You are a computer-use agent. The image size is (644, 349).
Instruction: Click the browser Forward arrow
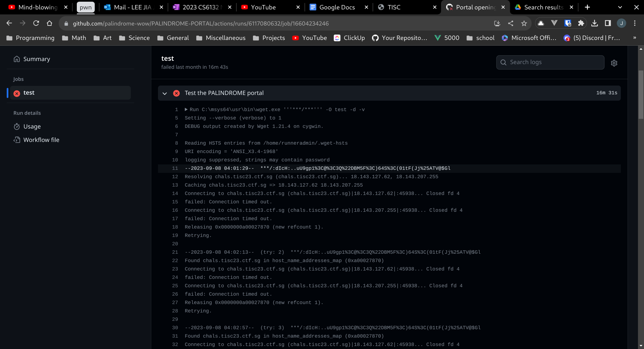pos(22,23)
